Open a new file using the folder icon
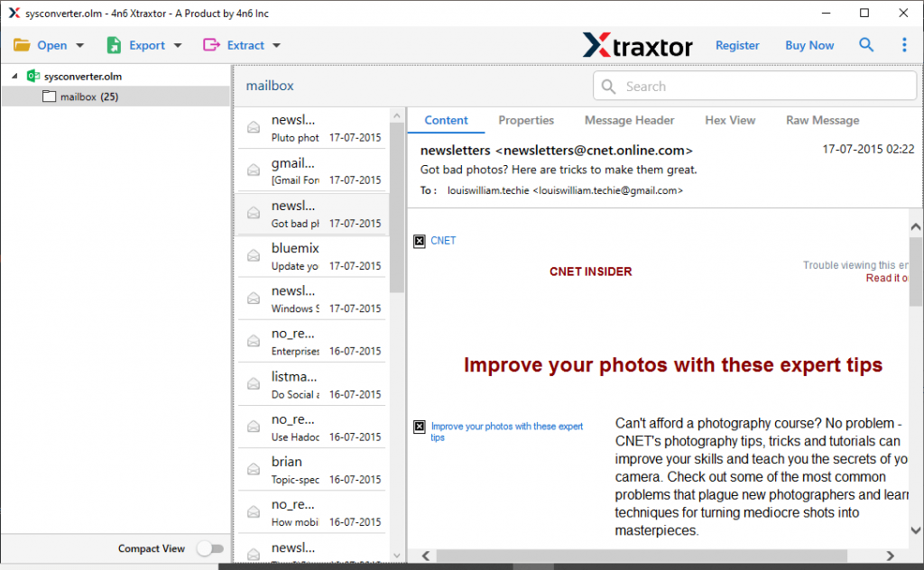 23,44
